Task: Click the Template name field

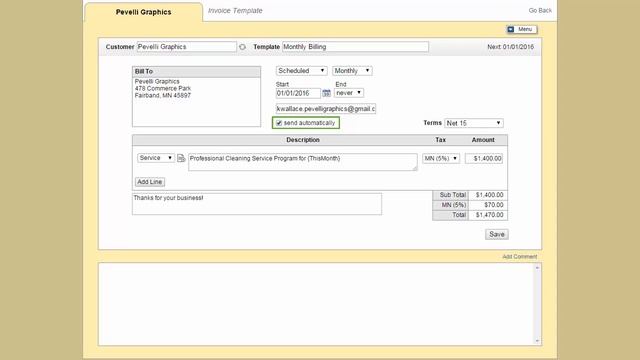Action: [356, 47]
